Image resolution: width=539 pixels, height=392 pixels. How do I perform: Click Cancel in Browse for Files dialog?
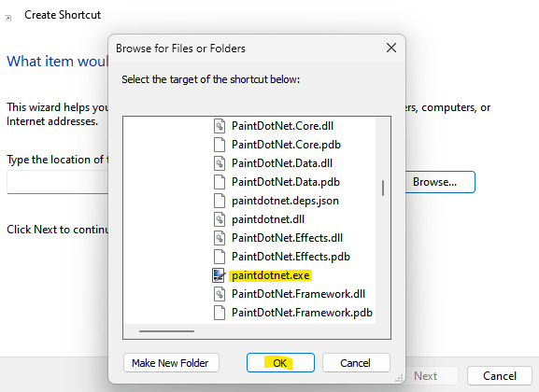[356, 362]
